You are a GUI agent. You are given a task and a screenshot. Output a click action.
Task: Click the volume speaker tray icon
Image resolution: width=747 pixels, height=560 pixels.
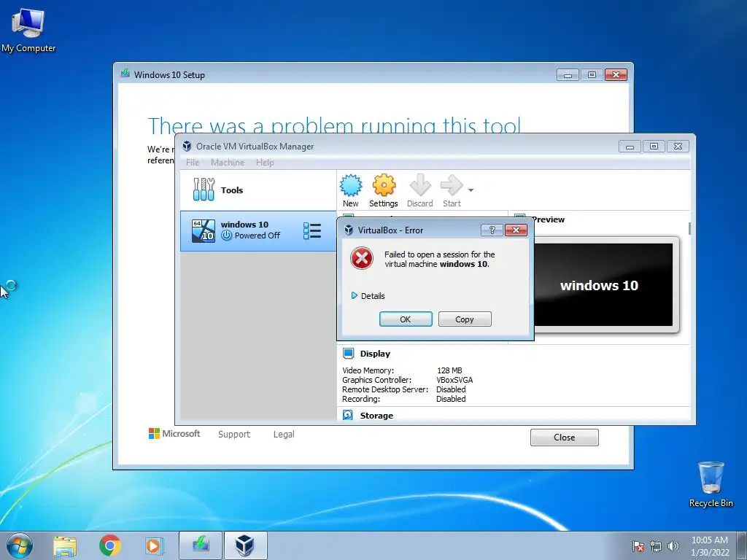(x=673, y=546)
